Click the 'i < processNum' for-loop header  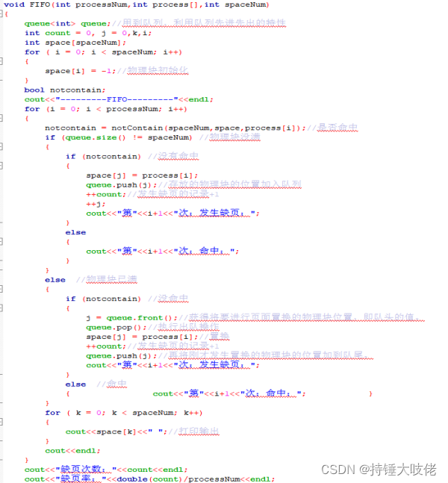106,109
